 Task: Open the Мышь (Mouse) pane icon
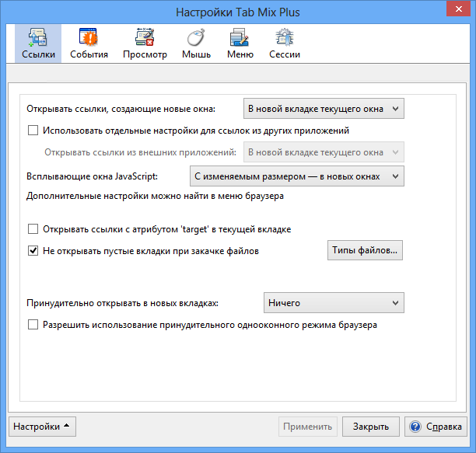(x=196, y=44)
